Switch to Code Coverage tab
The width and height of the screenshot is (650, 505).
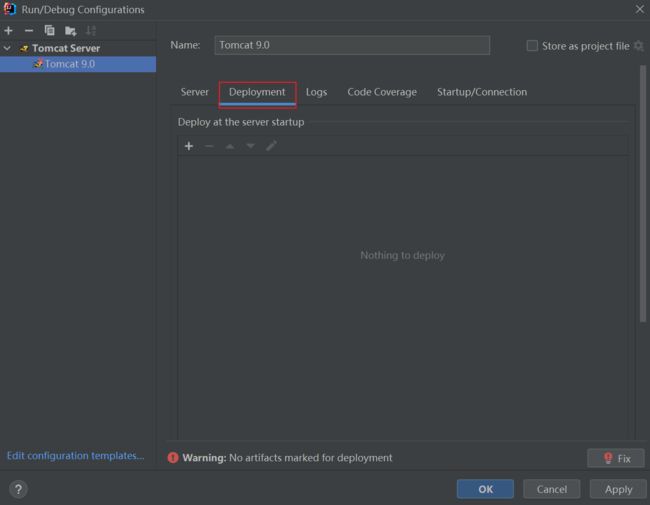pyautogui.click(x=382, y=92)
